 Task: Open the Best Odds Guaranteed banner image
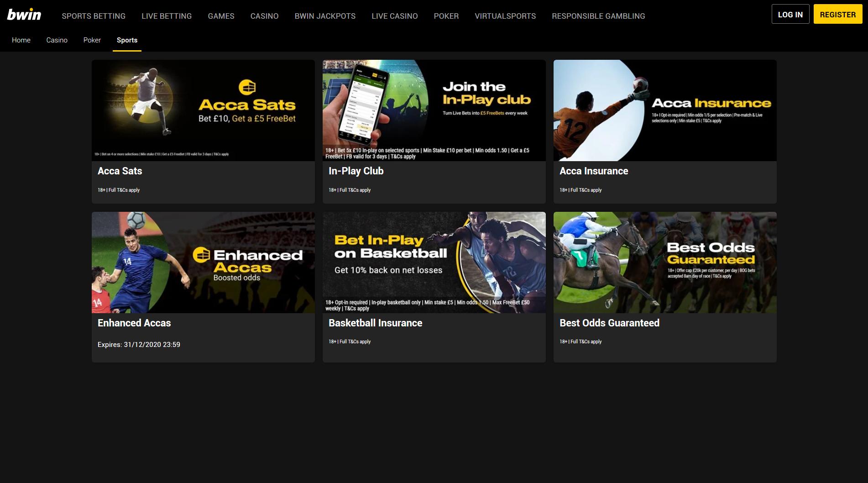click(665, 262)
